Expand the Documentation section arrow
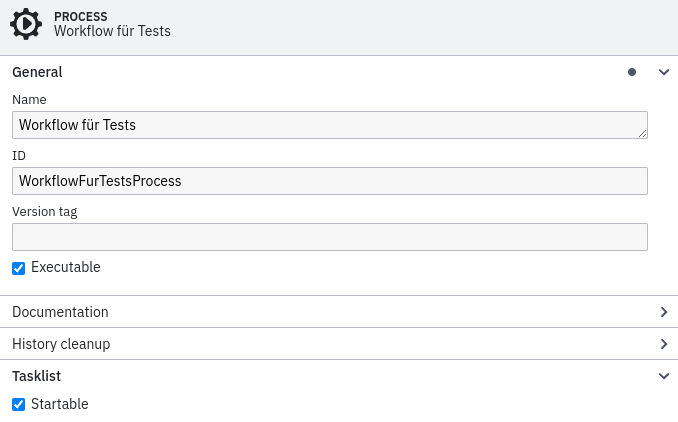This screenshot has height=422, width=678. point(664,312)
